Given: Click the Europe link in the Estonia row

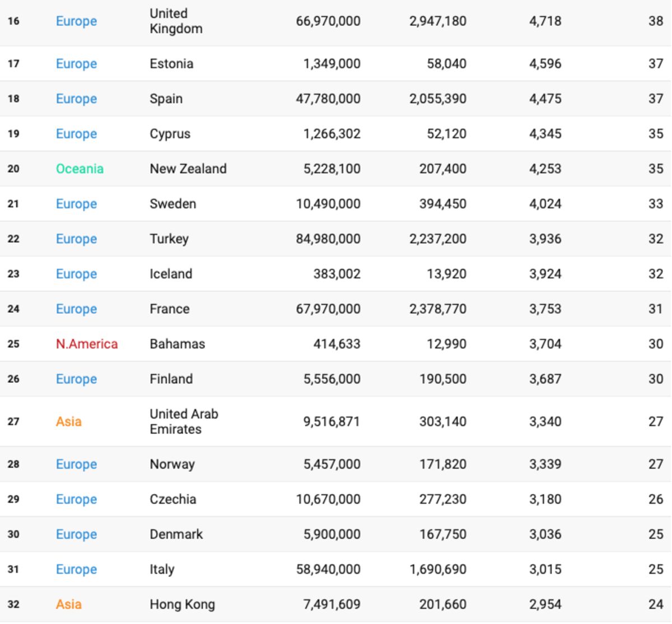Looking at the screenshot, I should (x=76, y=64).
